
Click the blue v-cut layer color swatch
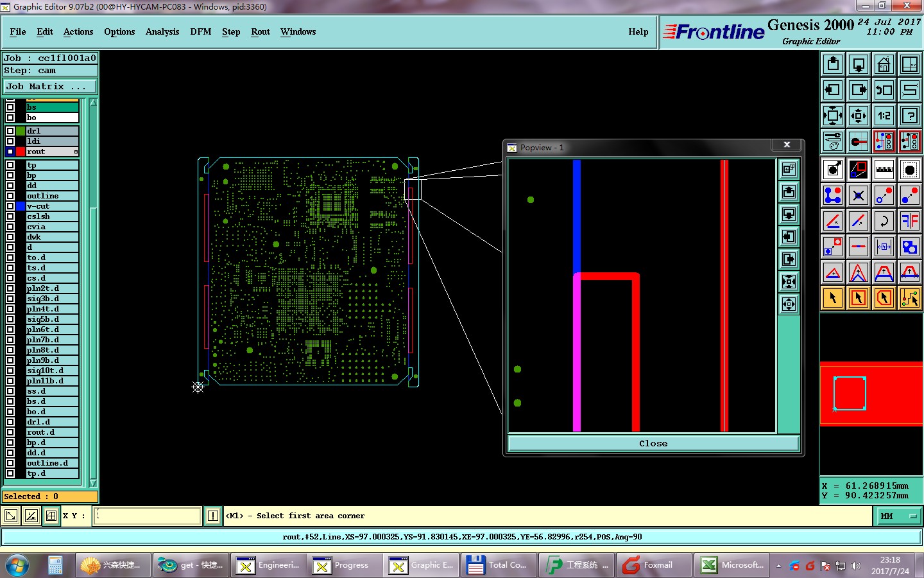[x=21, y=206]
